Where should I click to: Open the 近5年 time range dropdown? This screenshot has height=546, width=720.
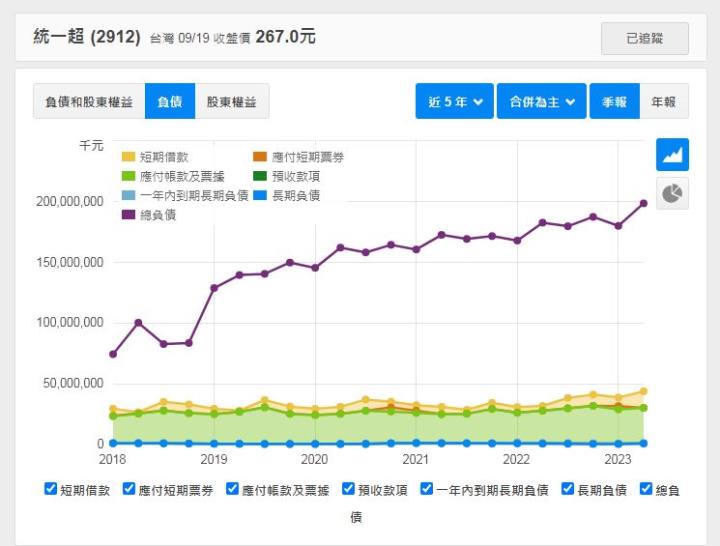click(454, 101)
